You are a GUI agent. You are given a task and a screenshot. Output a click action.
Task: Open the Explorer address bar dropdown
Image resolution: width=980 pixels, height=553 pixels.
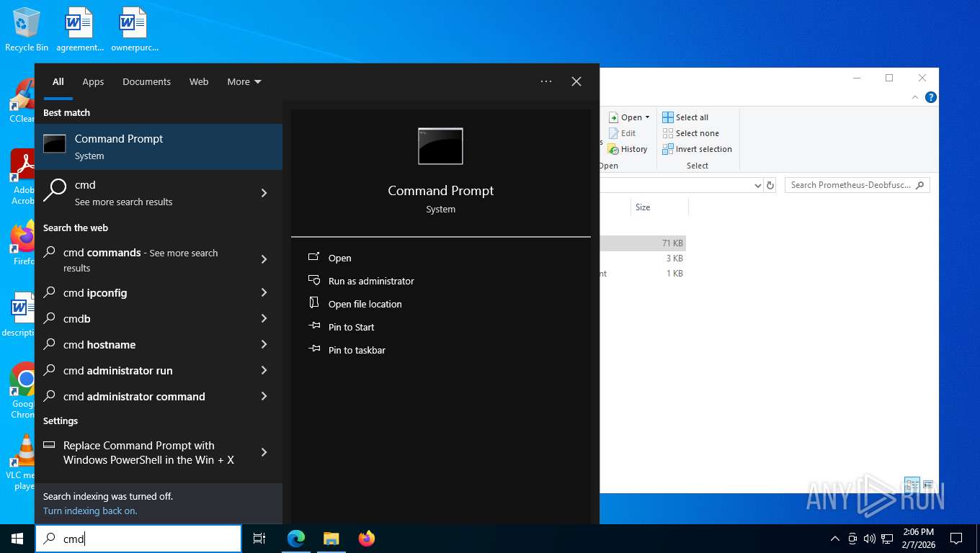(757, 185)
